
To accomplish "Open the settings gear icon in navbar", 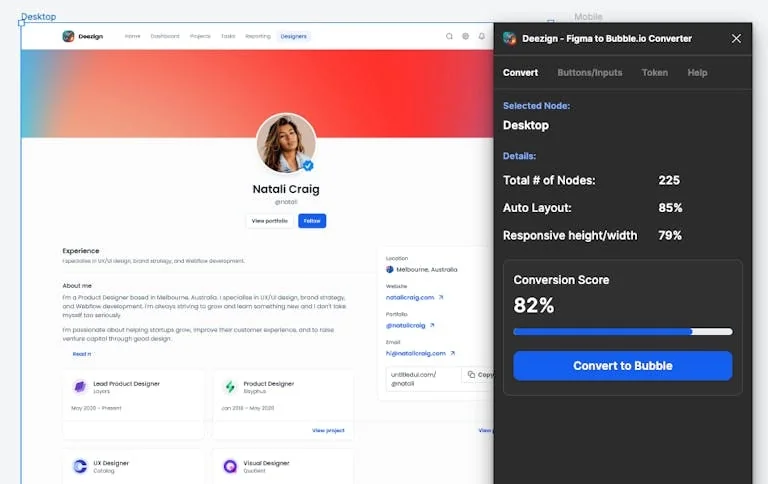I will (465, 36).
